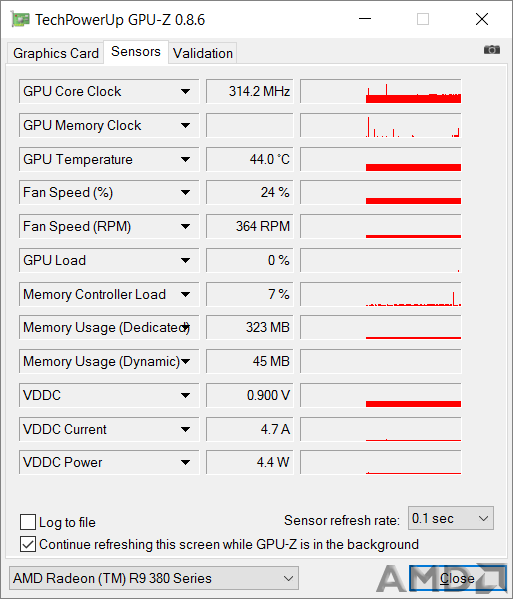Expand the GPU Temperature sensor dropdown arrow

click(186, 159)
